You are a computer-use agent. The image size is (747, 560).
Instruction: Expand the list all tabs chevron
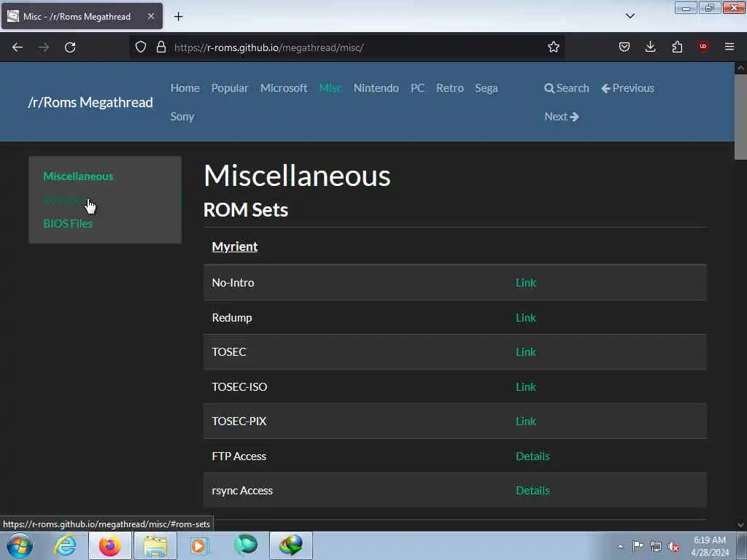[x=630, y=16]
